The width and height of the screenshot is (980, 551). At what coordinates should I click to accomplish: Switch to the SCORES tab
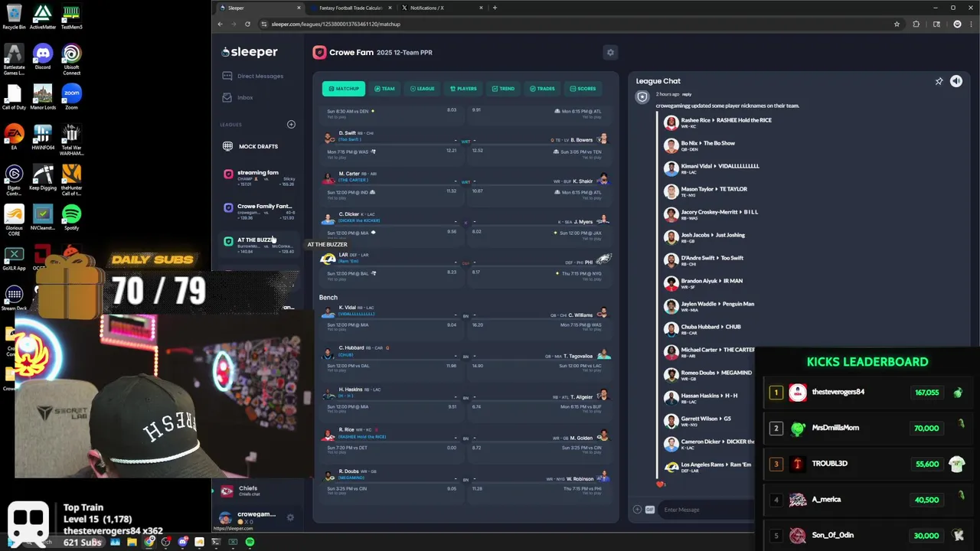click(583, 89)
